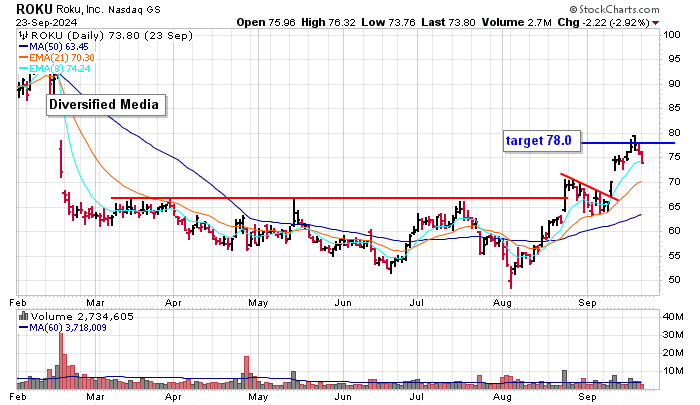Screen dimensions: 700x405
Task: Click the 'Nasdaq GS' exchange label
Action: click(134, 9)
